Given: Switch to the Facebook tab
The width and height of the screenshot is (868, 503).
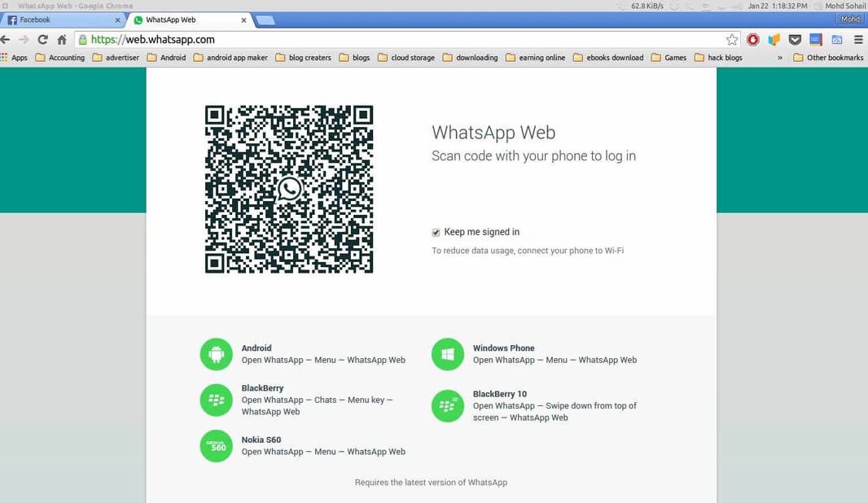Looking at the screenshot, I should 61,20.
